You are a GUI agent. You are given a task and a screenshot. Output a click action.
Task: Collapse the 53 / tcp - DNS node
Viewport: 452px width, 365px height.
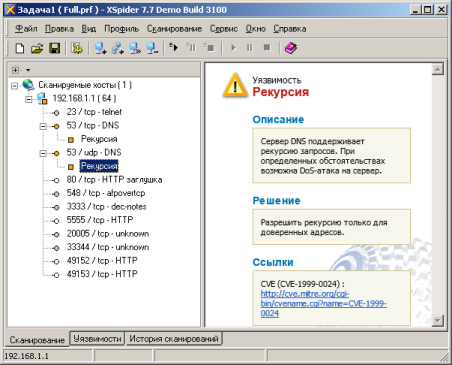pyautogui.click(x=43, y=126)
